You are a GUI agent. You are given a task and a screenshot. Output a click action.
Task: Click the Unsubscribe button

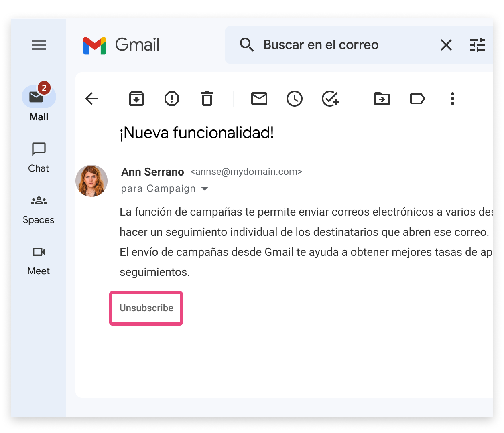coord(146,308)
